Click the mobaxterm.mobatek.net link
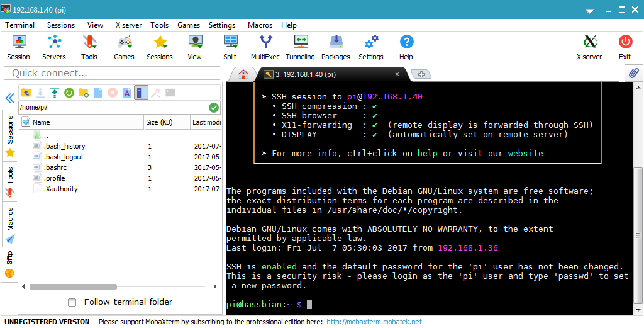 click(x=374, y=322)
